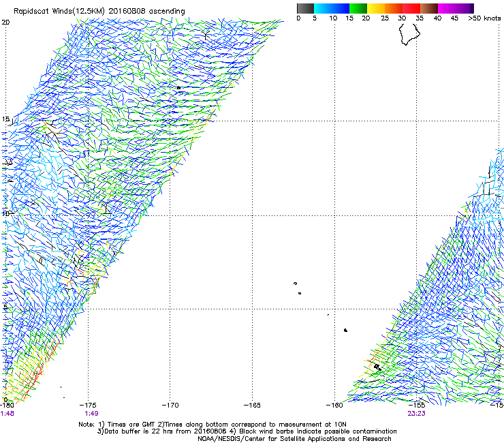Click the longitude label -160
Viewport: 504px width, 443px height.
click(334, 406)
